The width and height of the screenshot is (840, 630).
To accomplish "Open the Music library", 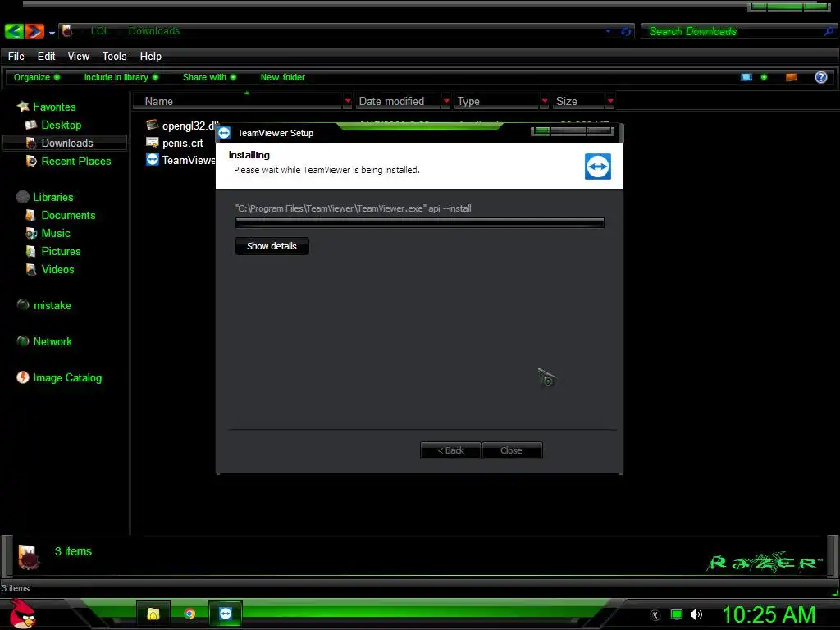I will pos(48,234).
